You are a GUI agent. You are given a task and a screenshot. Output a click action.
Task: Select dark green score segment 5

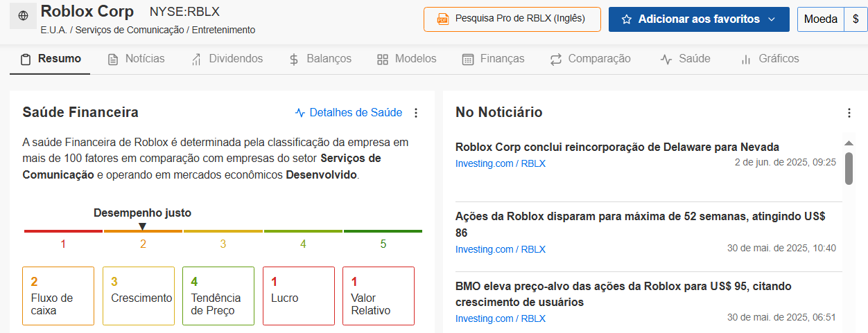pos(383,231)
